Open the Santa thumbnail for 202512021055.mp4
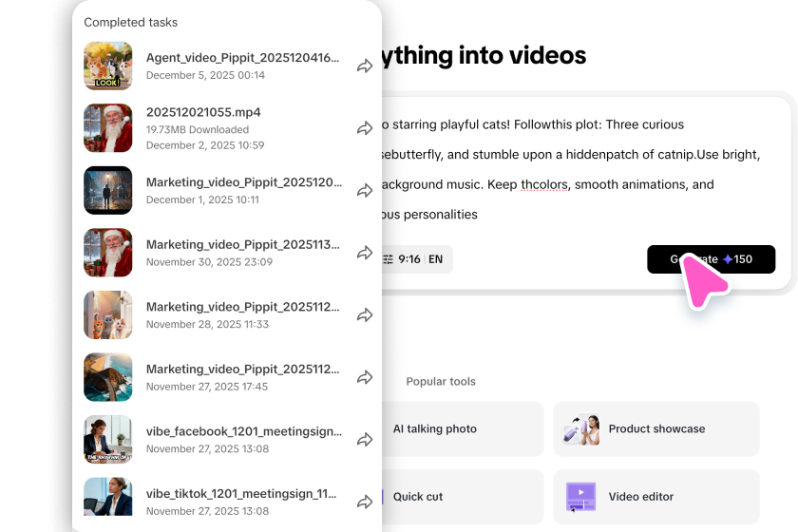 (108, 128)
